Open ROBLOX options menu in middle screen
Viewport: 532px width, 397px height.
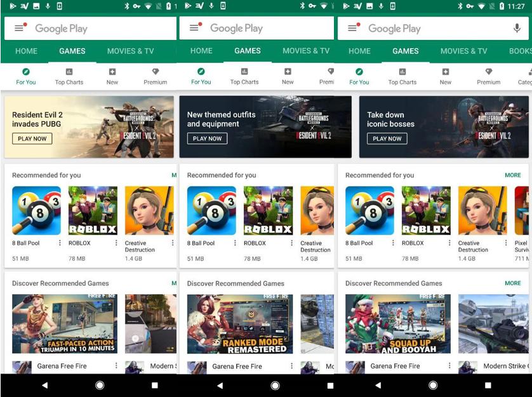(x=291, y=243)
